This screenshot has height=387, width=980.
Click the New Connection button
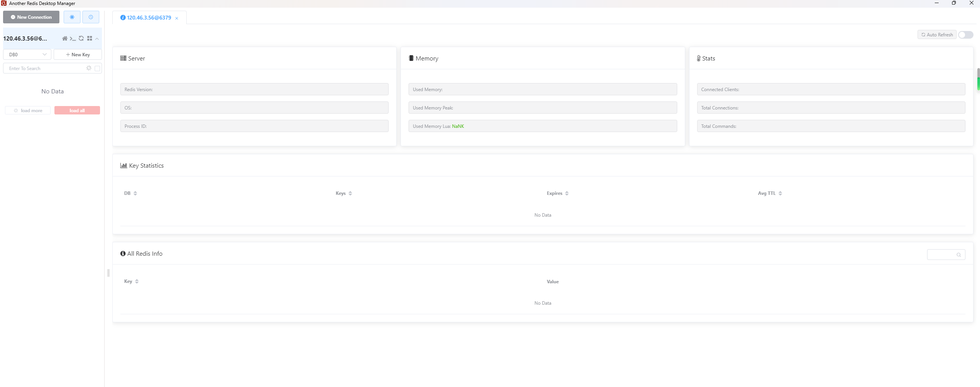pos(31,17)
